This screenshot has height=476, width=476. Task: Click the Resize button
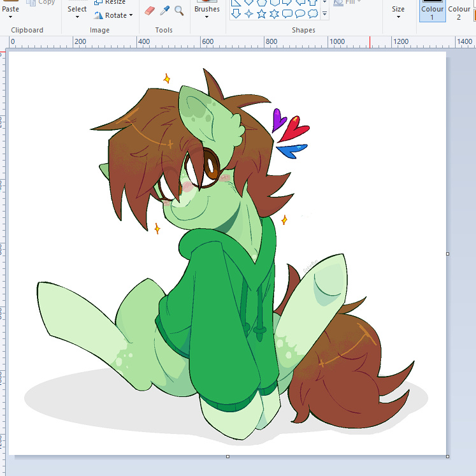110,3
